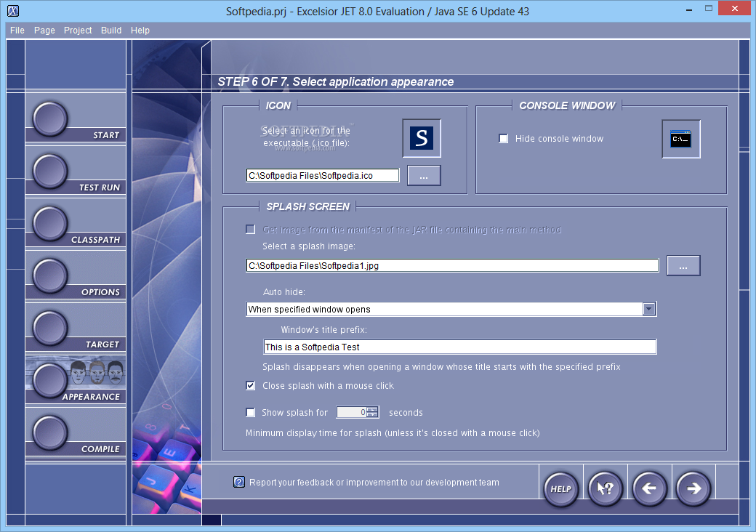Open the Options step
756x532 pixels.
tap(50, 275)
